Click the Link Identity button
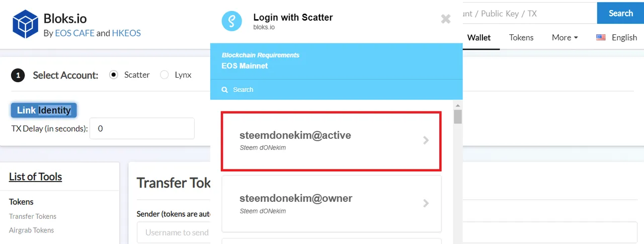 coord(44,110)
